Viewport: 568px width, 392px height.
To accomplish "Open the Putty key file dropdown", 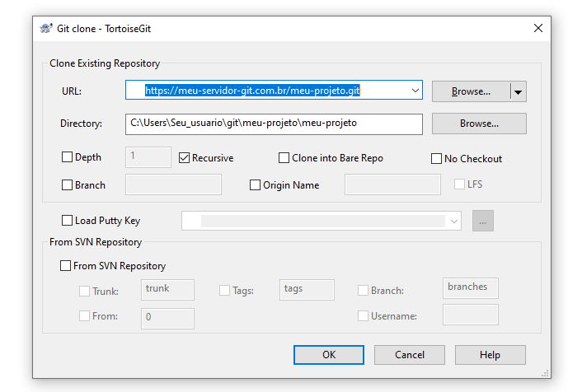I will (454, 222).
